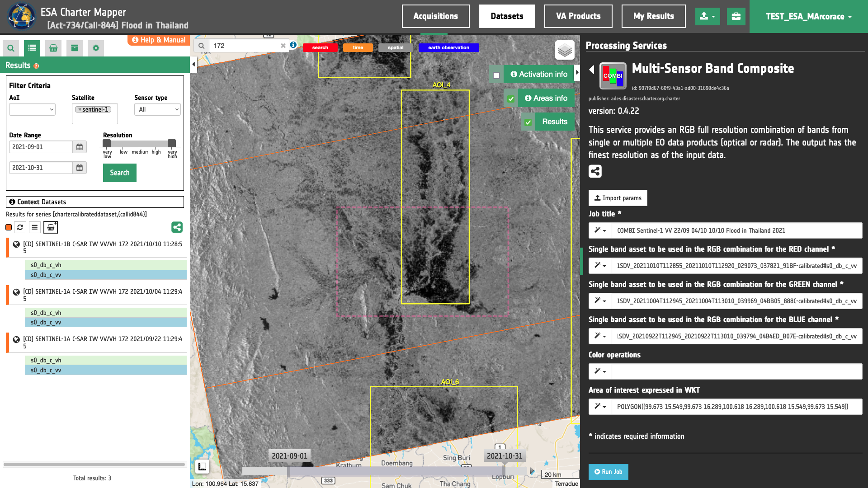The height and width of the screenshot is (488, 868).
Task: Open end date calendar picker
Action: click(80, 168)
